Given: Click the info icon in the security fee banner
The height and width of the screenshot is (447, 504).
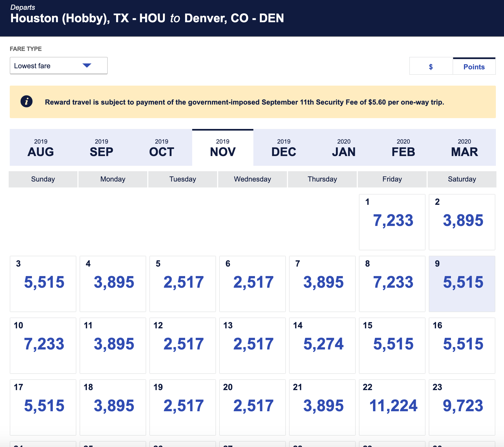Looking at the screenshot, I should coord(27,102).
